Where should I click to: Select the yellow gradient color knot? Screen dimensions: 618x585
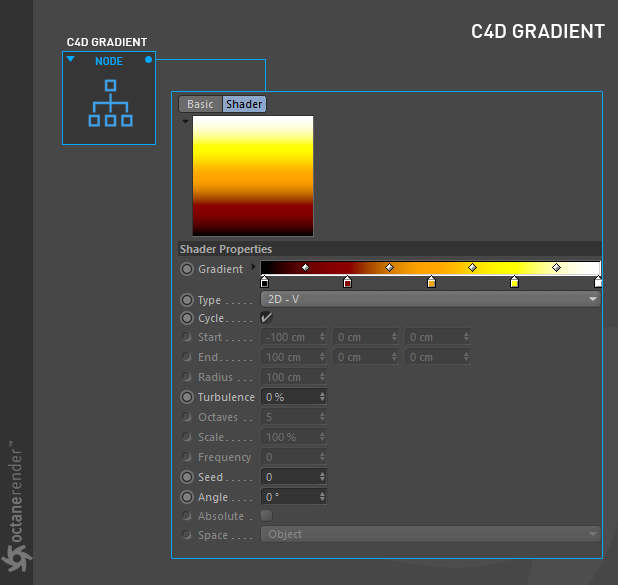(514, 282)
